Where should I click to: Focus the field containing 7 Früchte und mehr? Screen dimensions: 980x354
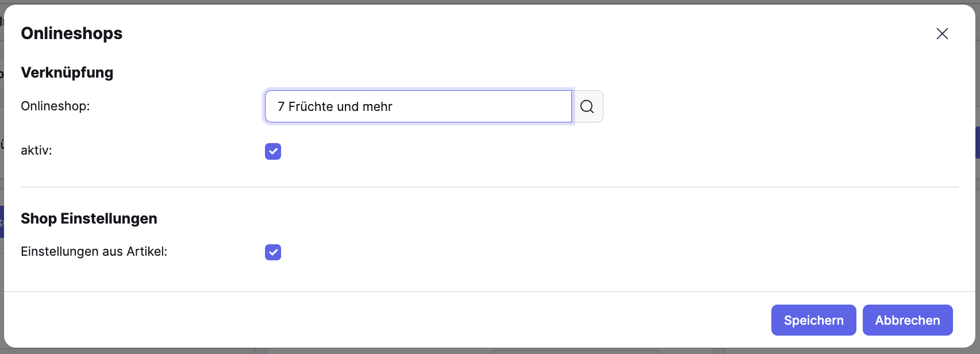pyautogui.click(x=418, y=106)
